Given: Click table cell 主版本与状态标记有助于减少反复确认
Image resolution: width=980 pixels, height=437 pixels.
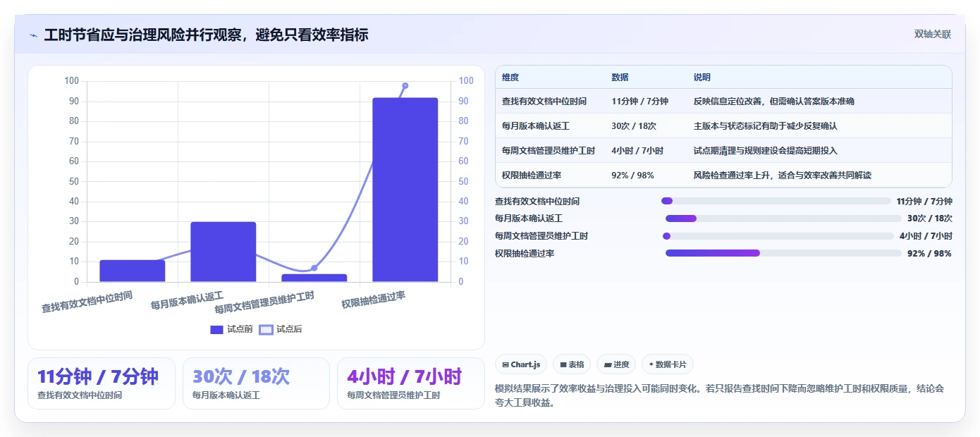Looking at the screenshot, I should pyautogui.click(x=766, y=126).
